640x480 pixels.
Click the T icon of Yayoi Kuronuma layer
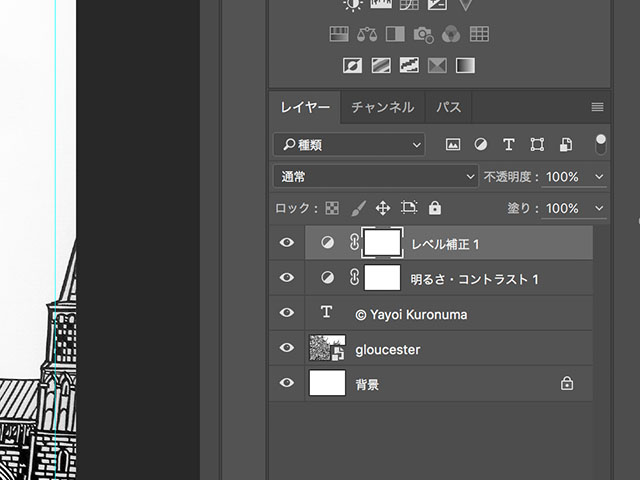point(326,312)
